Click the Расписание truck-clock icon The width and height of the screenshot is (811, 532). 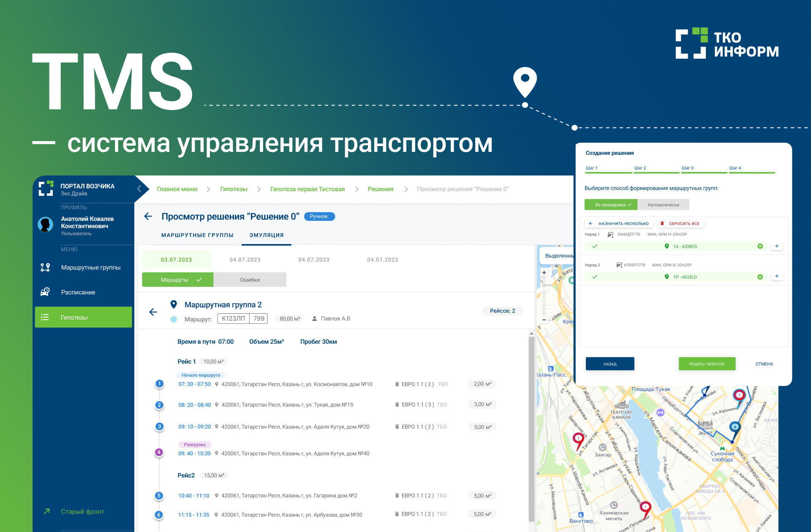(45, 292)
